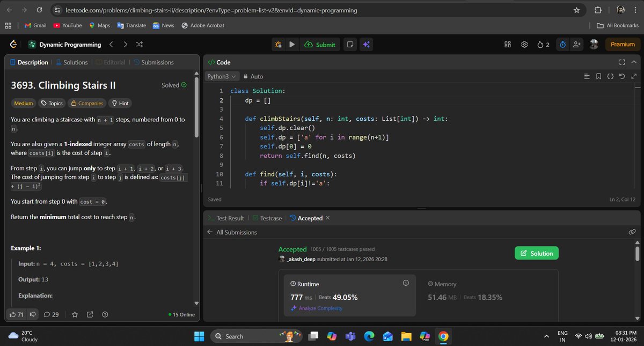The width and height of the screenshot is (644, 346).
Task: Run the code with play button
Action: [291, 45]
